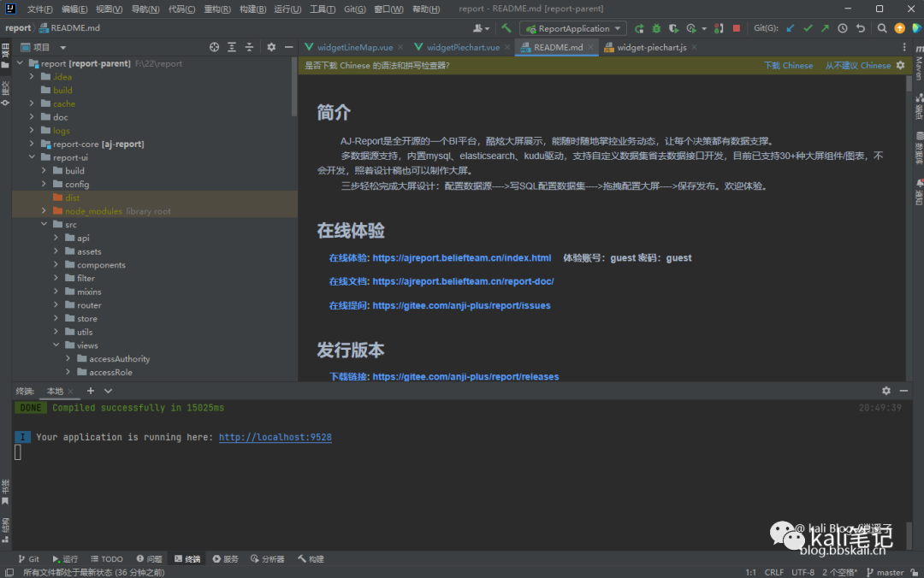Open terminal panel settings gear
This screenshot has width=924, height=578.
coord(885,391)
